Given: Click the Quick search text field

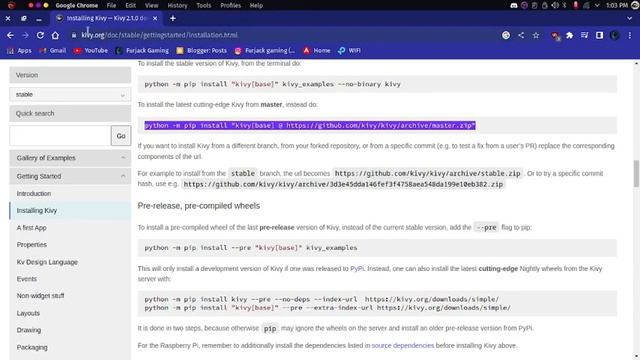Looking at the screenshot, I should click(x=60, y=136).
